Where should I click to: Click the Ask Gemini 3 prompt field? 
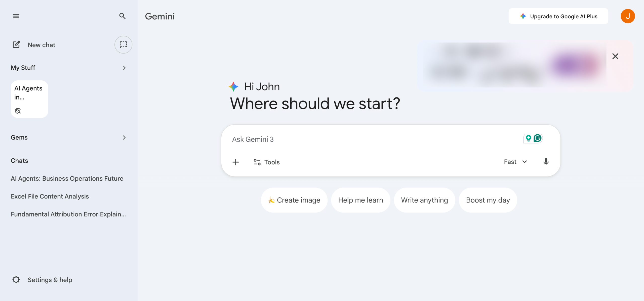pyautogui.click(x=365, y=139)
